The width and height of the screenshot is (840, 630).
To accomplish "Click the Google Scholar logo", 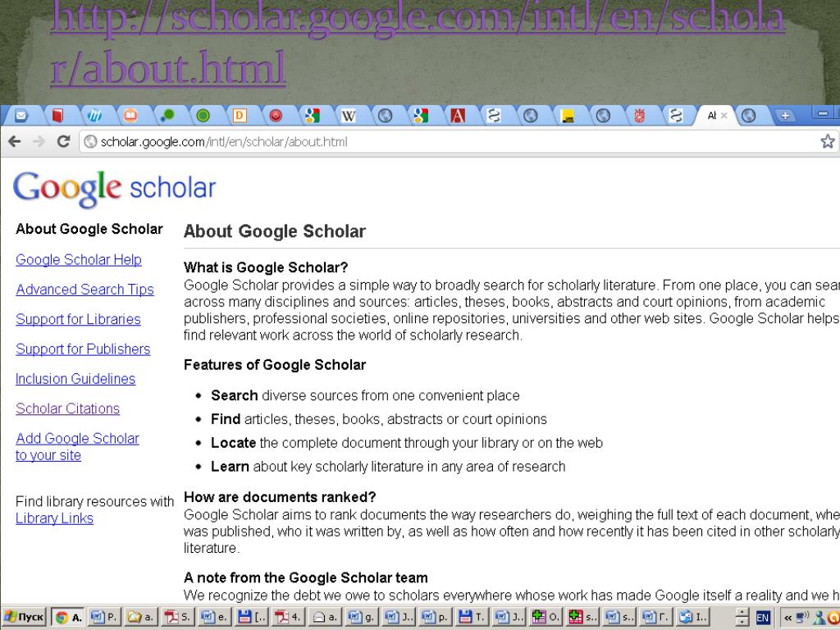I will 114,189.
